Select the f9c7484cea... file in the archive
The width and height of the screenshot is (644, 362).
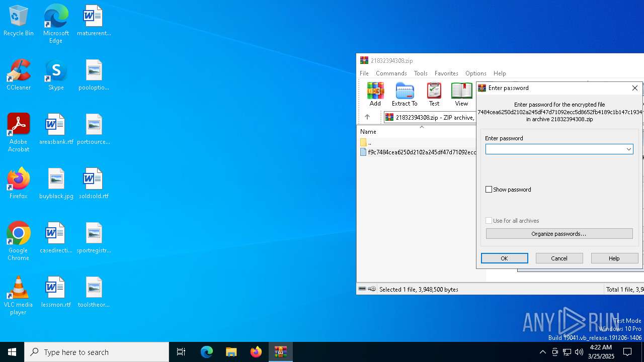click(x=418, y=152)
